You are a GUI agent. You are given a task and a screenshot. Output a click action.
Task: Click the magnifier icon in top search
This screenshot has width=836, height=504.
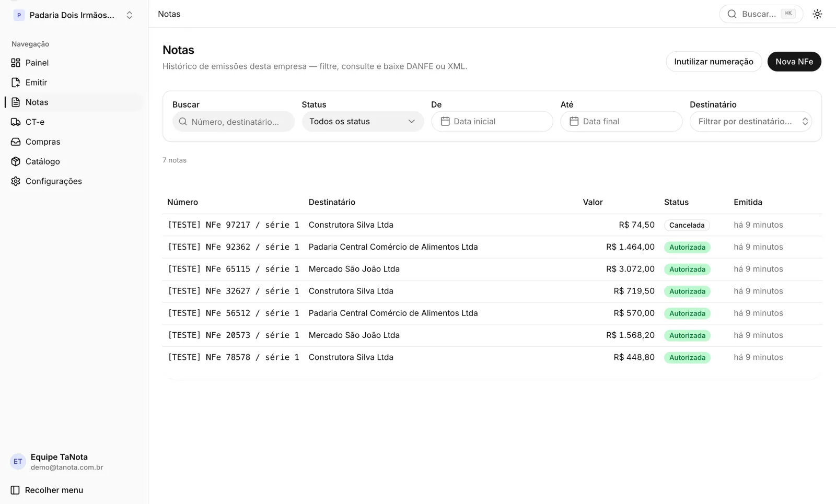732,14
